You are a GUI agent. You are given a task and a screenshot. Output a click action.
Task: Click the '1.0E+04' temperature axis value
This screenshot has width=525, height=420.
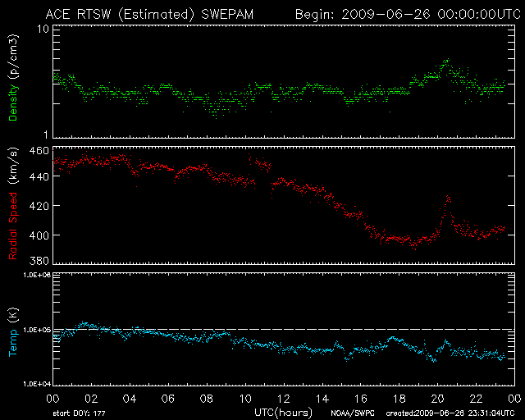click(37, 384)
